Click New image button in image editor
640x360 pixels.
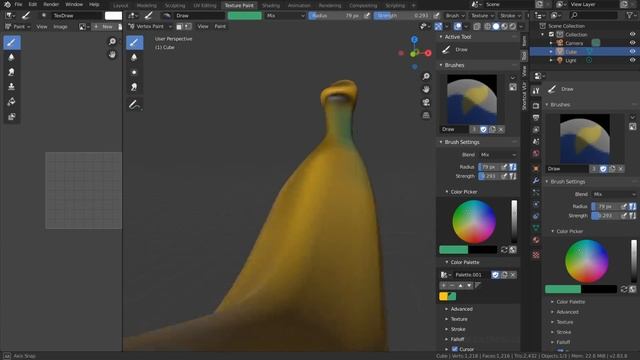[x=103, y=27]
